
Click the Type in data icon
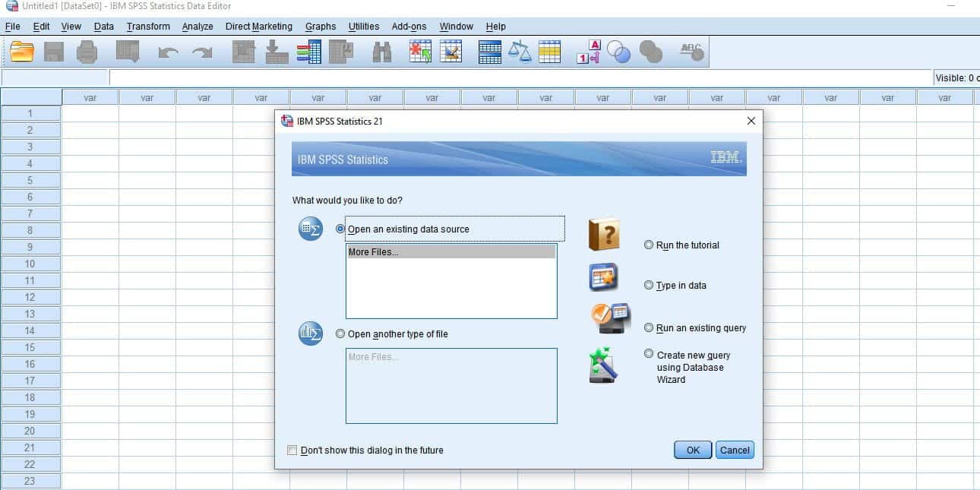click(x=604, y=277)
